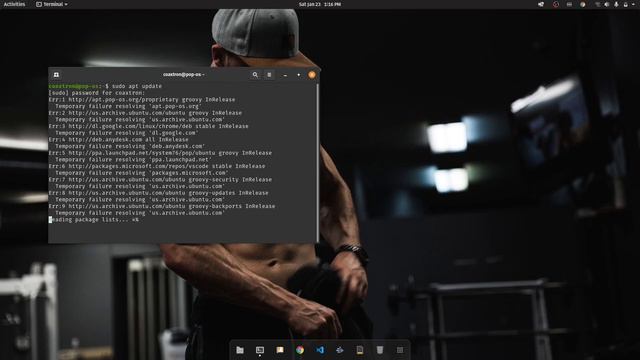Click the Err:9 groovy-backports line

point(162,206)
